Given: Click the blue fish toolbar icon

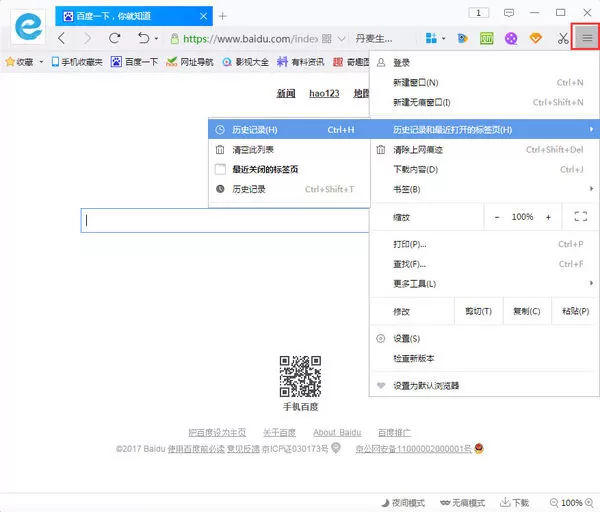Looking at the screenshot, I should point(462,38).
